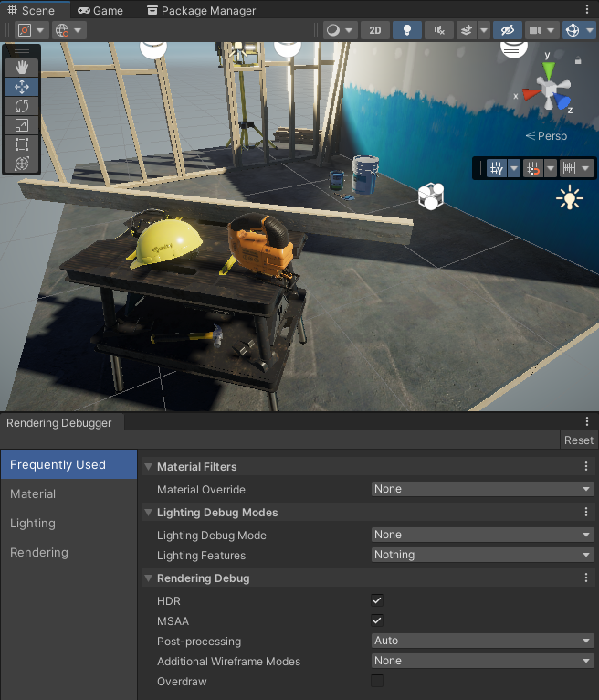
Task: Toggle scene audio mute icon
Action: [439, 30]
